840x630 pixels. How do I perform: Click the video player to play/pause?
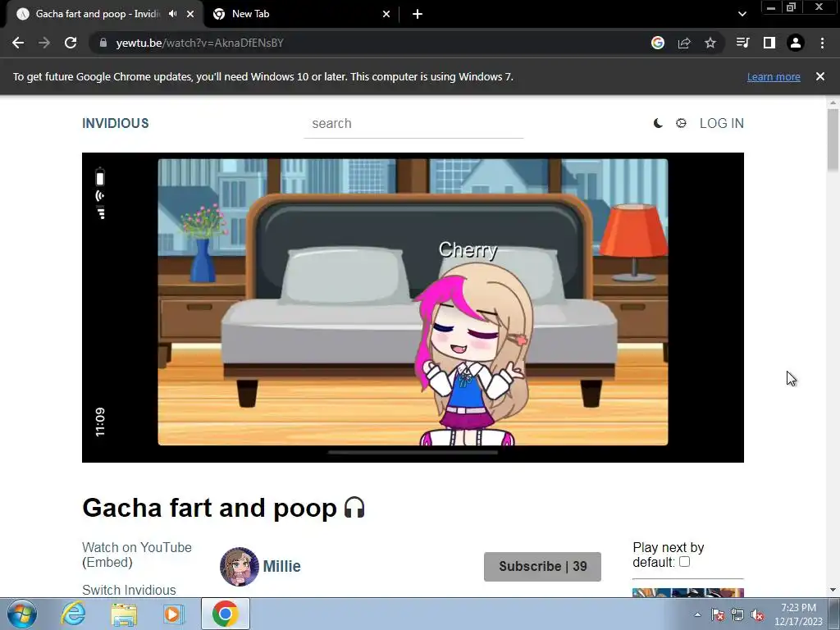pyautogui.click(x=413, y=308)
